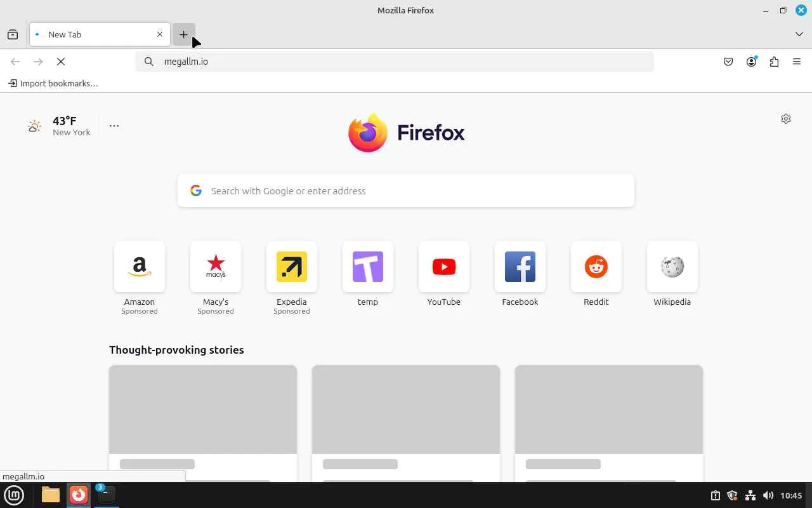Go forward with the forward arrow

point(38,62)
